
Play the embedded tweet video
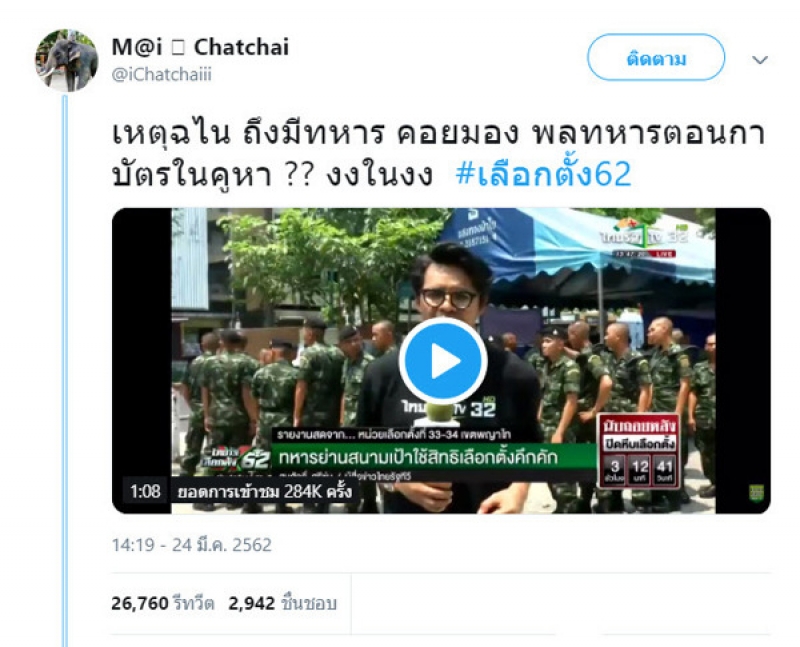(442, 361)
